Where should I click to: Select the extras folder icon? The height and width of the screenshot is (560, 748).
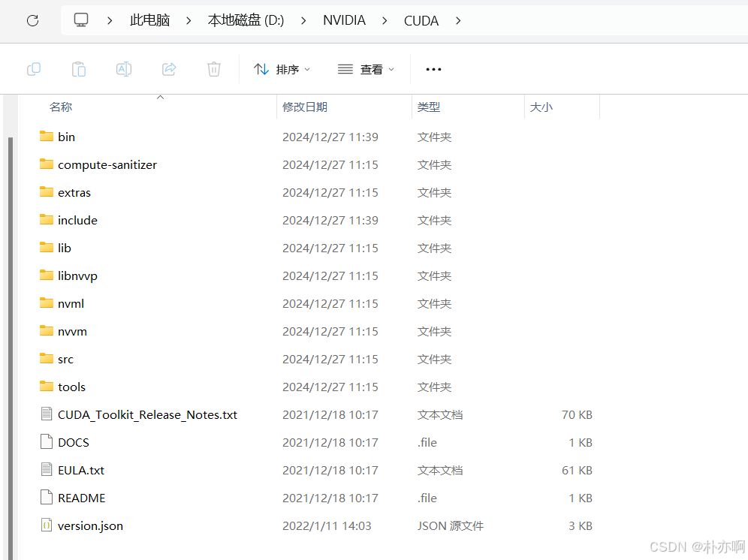47,191
